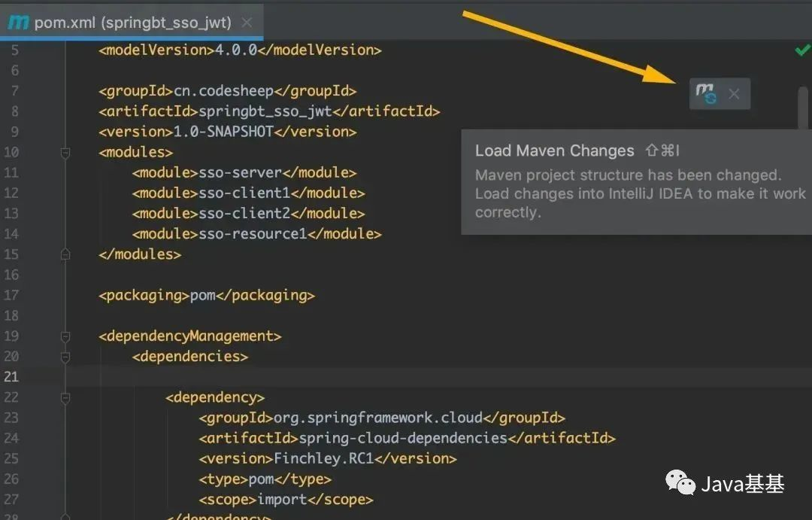
Task: Click the closing </modules> tag
Action: pos(140,254)
